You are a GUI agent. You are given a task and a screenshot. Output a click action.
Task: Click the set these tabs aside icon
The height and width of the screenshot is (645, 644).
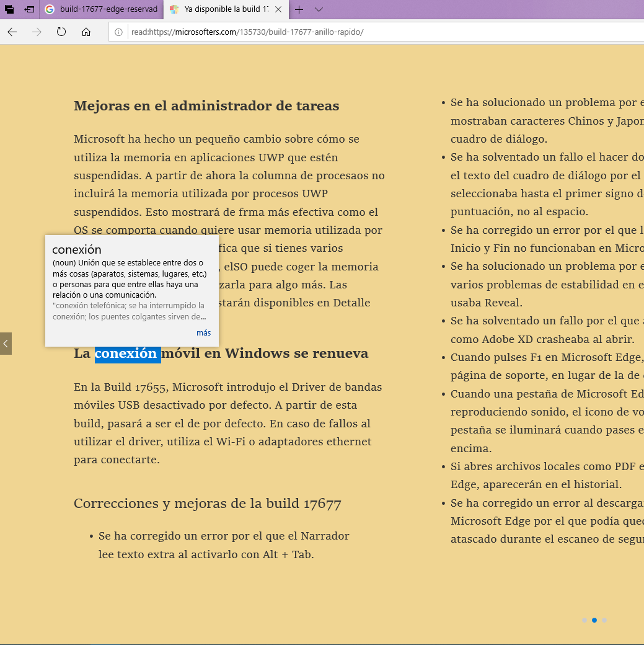point(29,9)
